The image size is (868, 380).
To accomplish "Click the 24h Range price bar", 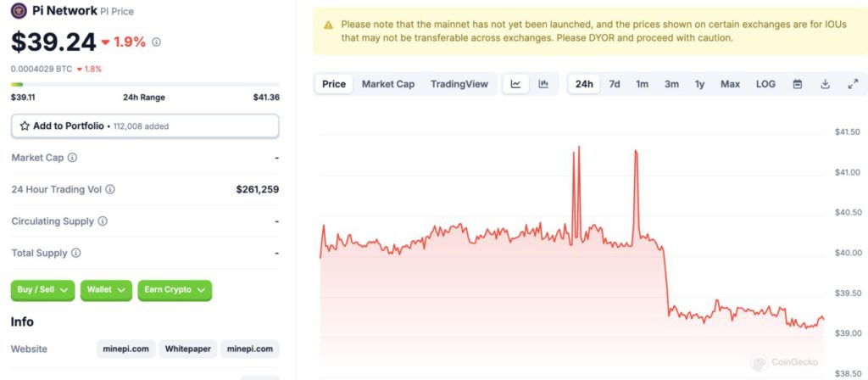I will 145,85.
